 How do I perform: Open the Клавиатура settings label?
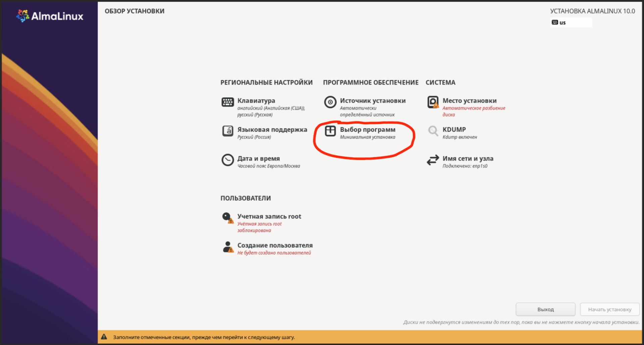pyautogui.click(x=256, y=100)
